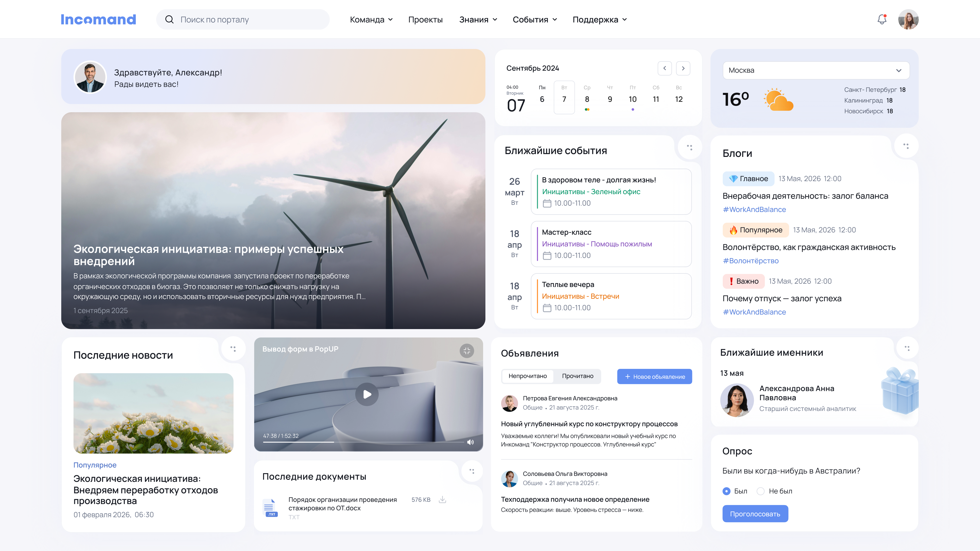
Task: Open the notification bell
Action: point(881,19)
